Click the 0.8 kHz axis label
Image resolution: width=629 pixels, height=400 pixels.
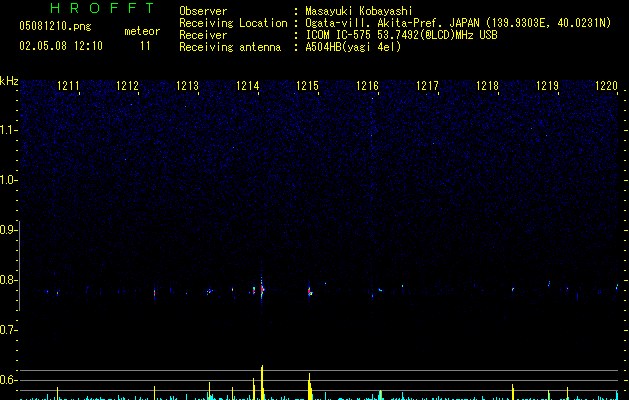8,280
